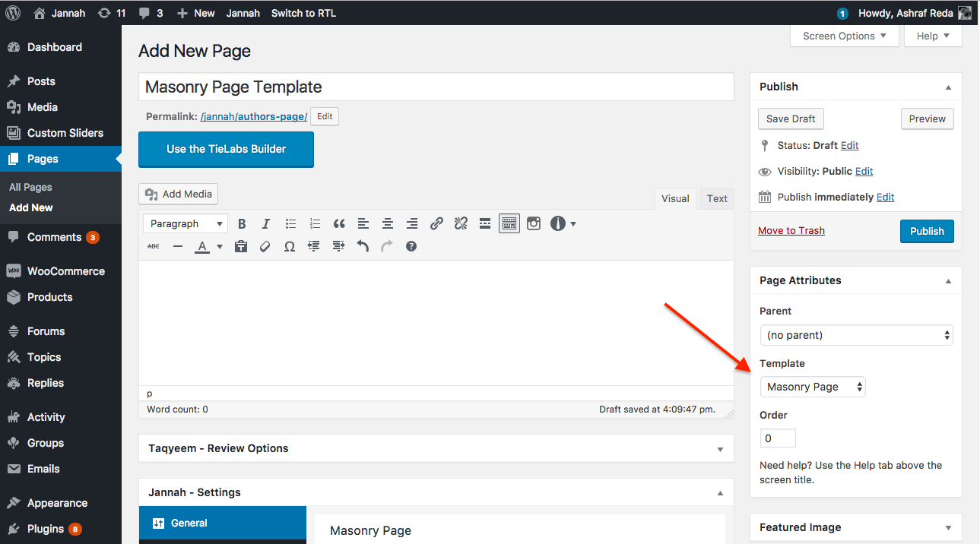
Task: Click Paste as text icon
Action: click(241, 246)
